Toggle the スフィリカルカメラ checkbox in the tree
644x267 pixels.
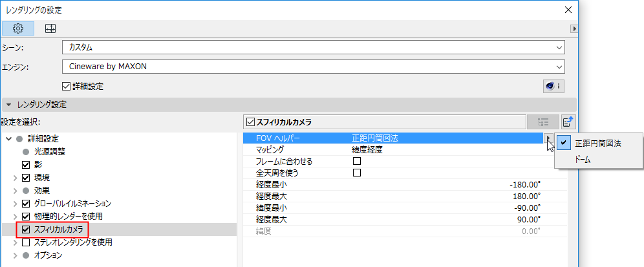(26, 230)
